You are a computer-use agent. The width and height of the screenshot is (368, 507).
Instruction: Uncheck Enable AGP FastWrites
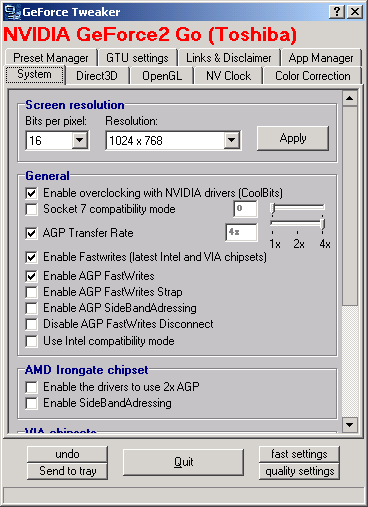(x=31, y=276)
